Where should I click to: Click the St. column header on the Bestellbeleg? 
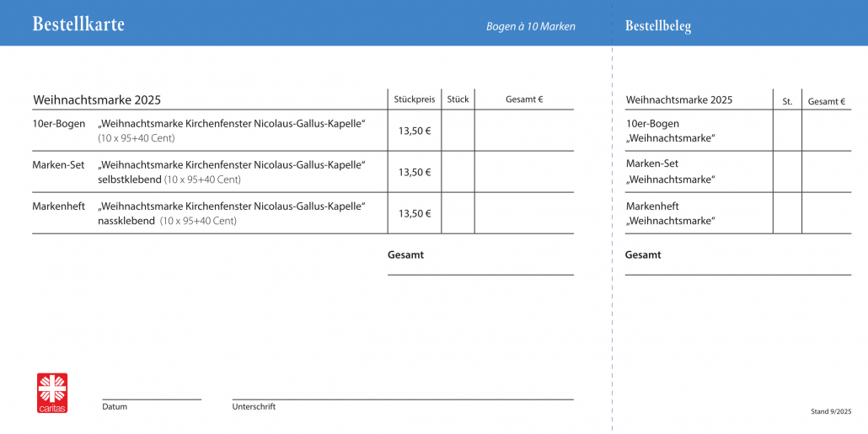(787, 101)
